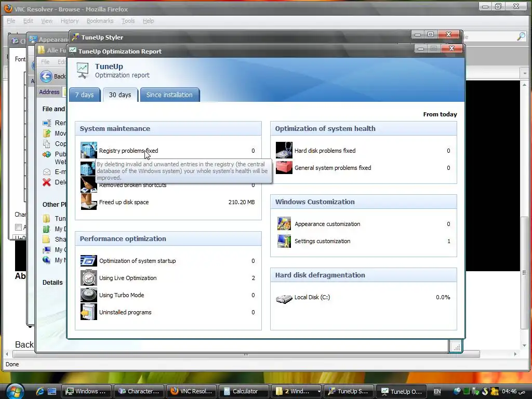Click the taskbar clock showing 04:46
The width and height of the screenshot is (532, 399).
click(514, 391)
